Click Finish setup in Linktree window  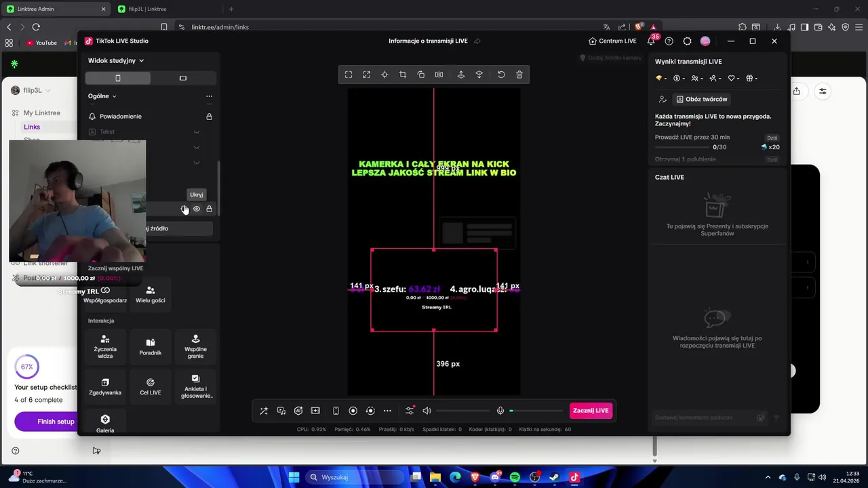point(47,422)
